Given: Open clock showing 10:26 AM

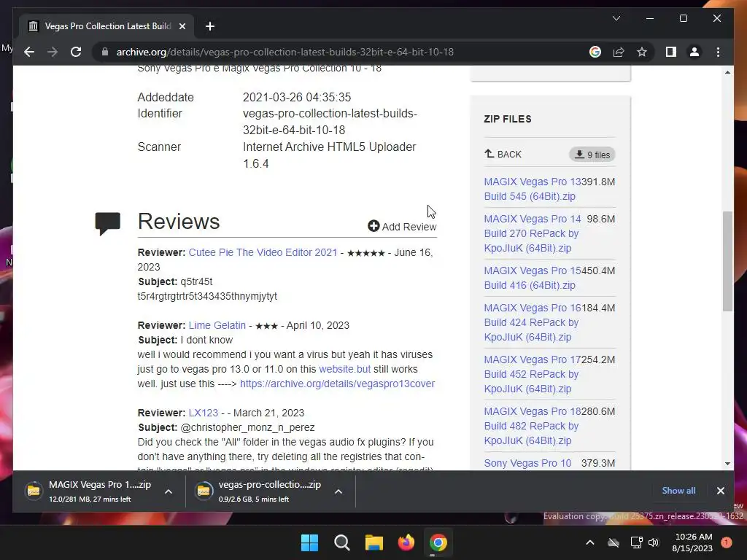Looking at the screenshot, I should click(x=693, y=542).
